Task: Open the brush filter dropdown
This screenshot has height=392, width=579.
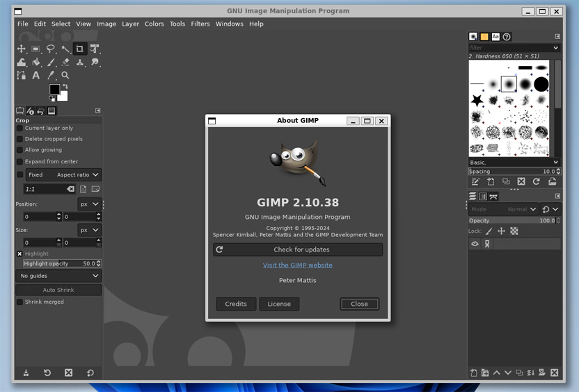Action: [556, 47]
